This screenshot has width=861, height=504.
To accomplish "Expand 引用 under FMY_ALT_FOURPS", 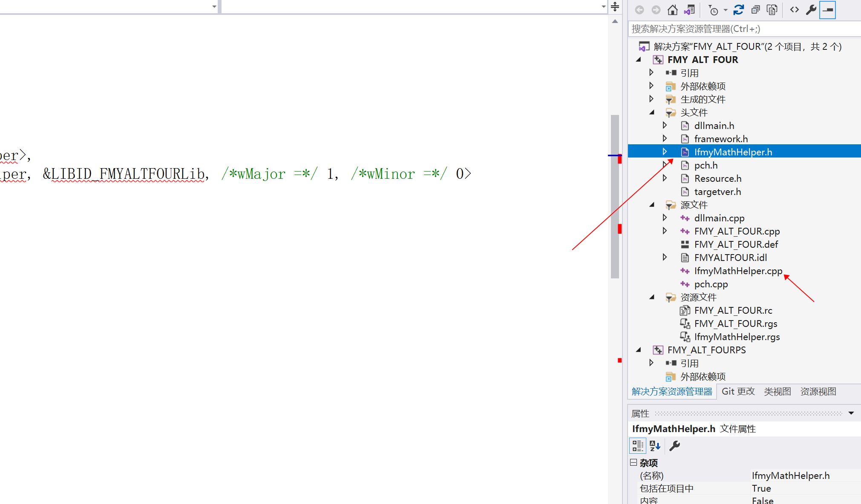I will click(651, 363).
